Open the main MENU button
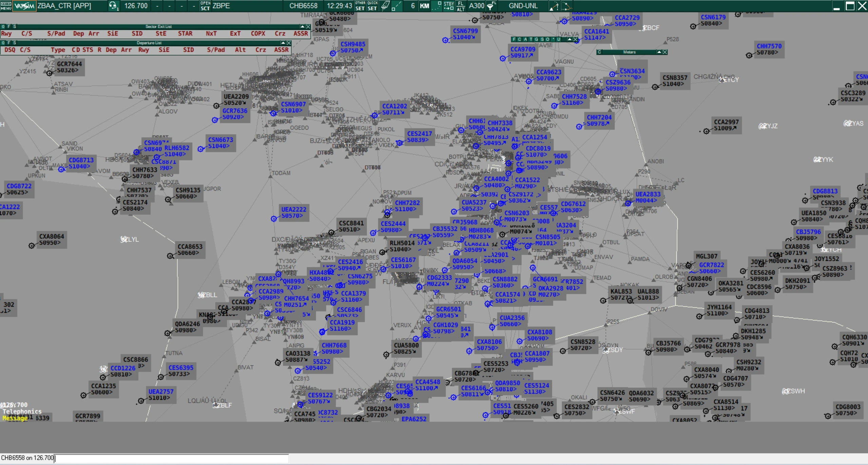This screenshot has height=465, width=868. point(6,6)
